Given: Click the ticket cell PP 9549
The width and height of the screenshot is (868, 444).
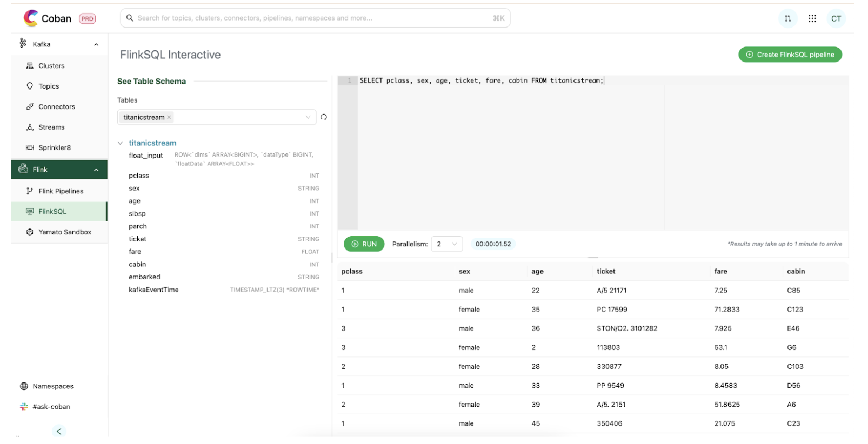Looking at the screenshot, I should [x=610, y=386].
